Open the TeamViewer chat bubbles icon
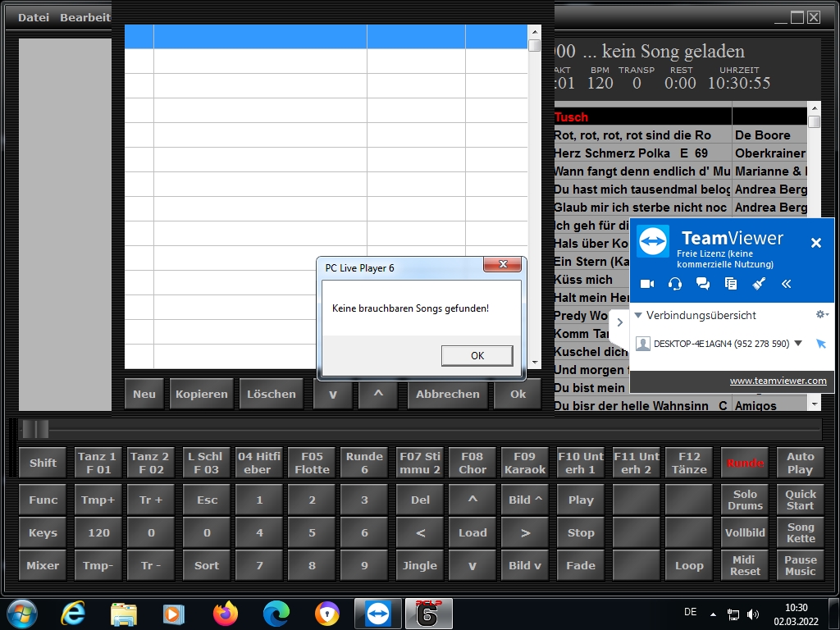Viewport: 840px width, 630px height. point(703,284)
